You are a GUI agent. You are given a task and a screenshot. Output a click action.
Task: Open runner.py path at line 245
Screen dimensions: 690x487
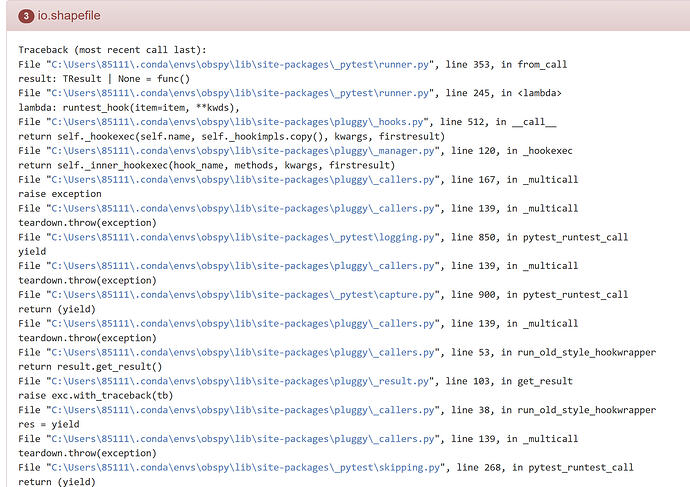241,93
